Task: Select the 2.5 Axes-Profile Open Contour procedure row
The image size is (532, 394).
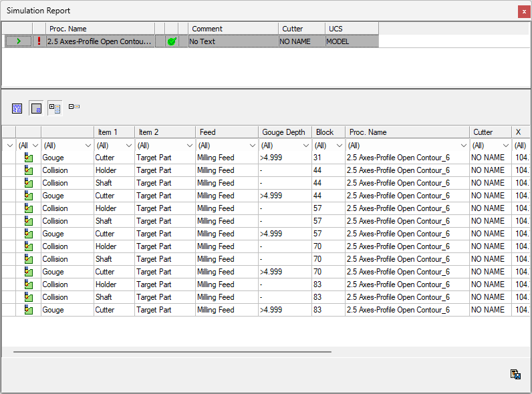Action: 100,41
